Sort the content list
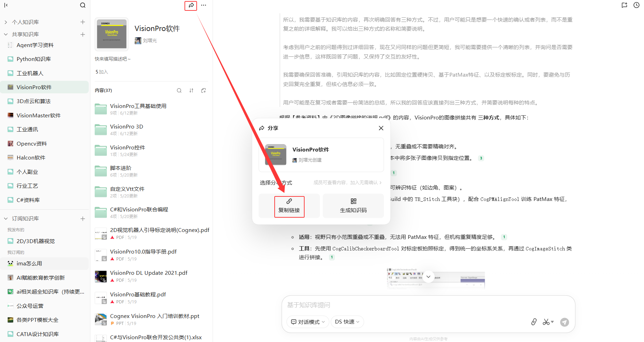This screenshot has width=644, height=342. [191, 91]
